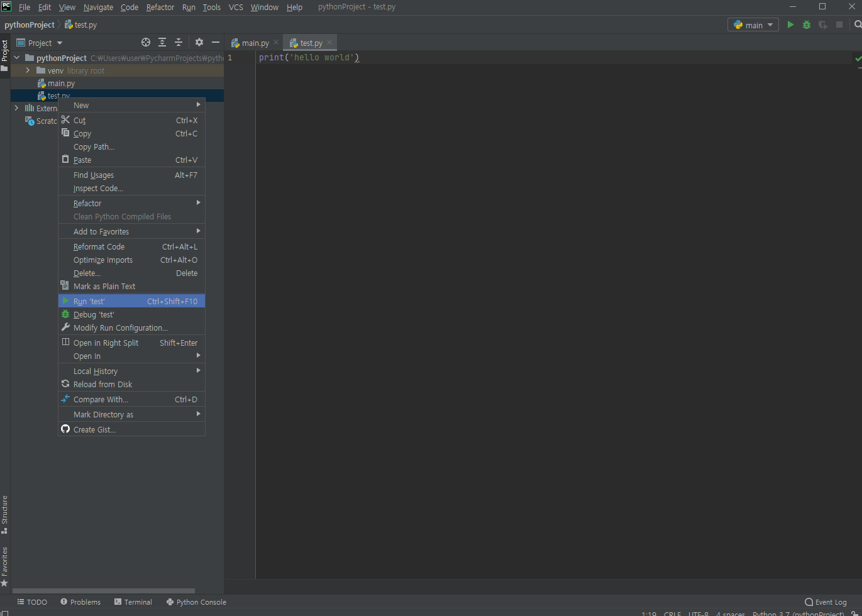Image resolution: width=862 pixels, height=616 pixels.
Task: Click Expand All icon in Project panel
Action: pyautogui.click(x=162, y=43)
